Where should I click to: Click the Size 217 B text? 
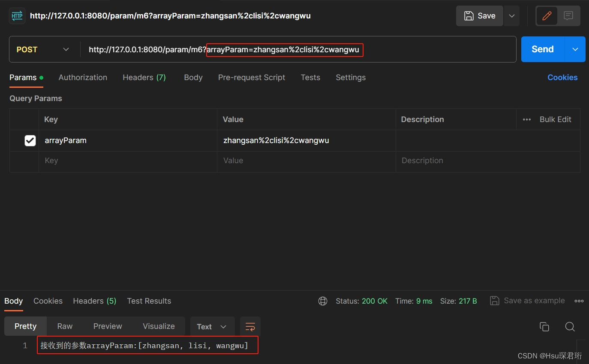point(459,301)
